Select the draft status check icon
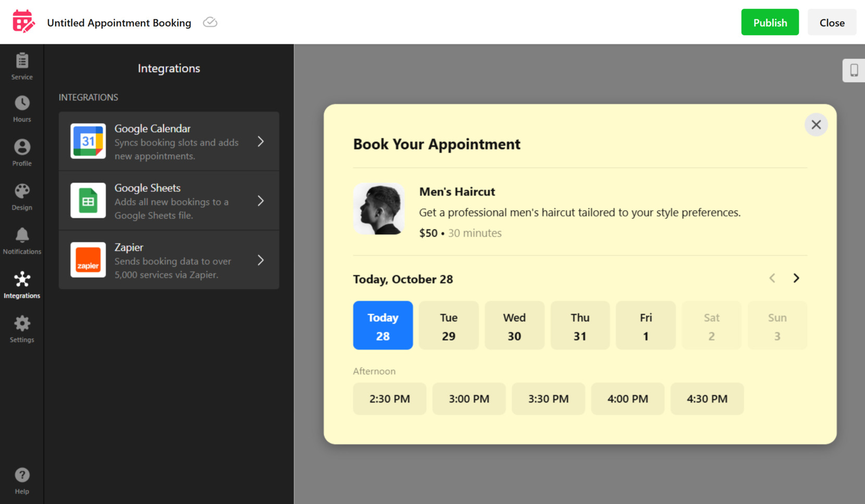Image resolution: width=865 pixels, height=504 pixels. click(210, 22)
